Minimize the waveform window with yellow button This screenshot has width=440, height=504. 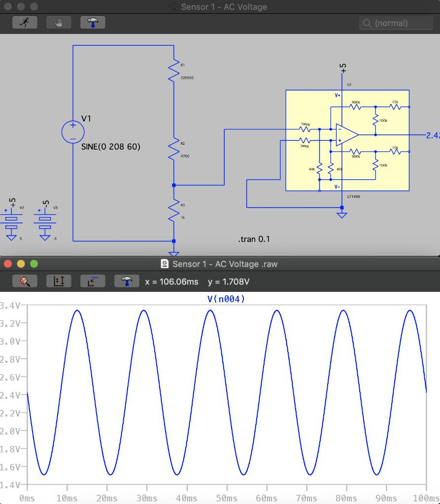coord(21,264)
